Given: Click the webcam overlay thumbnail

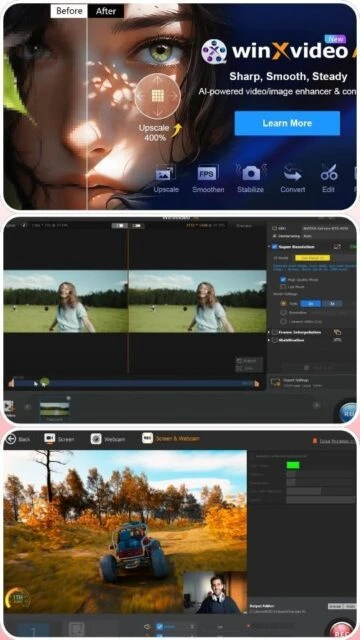Looking at the screenshot, I should pos(215,593).
